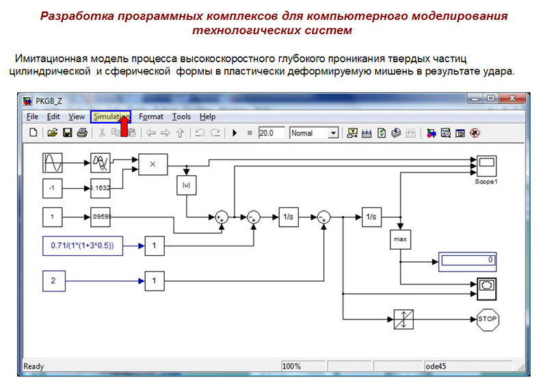Viewport: 543px width, 392px height.
Task: Open the Edit menu
Action: point(53,117)
